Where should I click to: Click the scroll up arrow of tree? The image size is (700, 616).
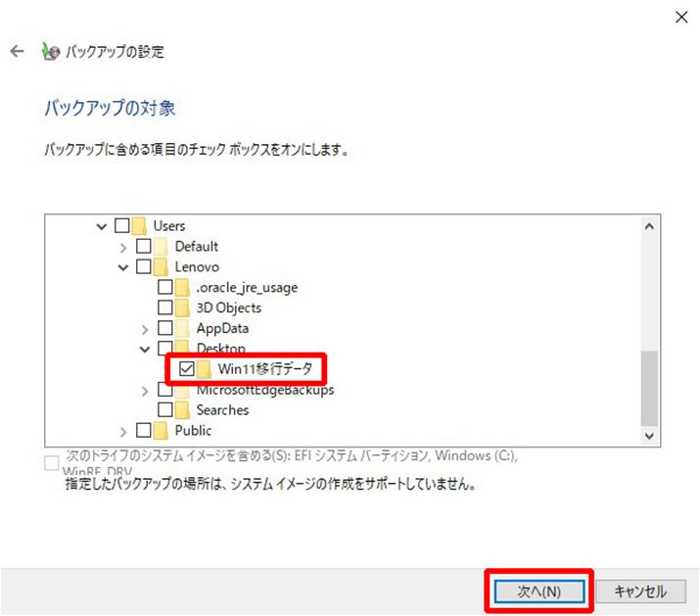pyautogui.click(x=649, y=226)
